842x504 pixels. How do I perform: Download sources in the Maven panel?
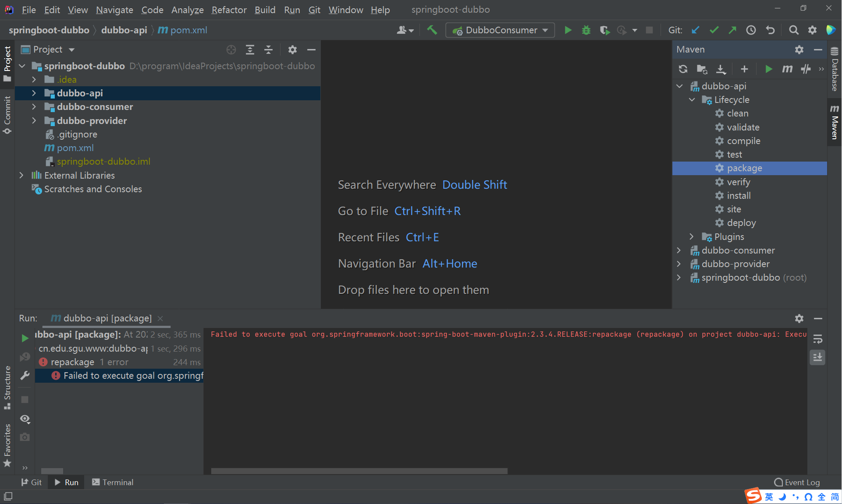(721, 69)
